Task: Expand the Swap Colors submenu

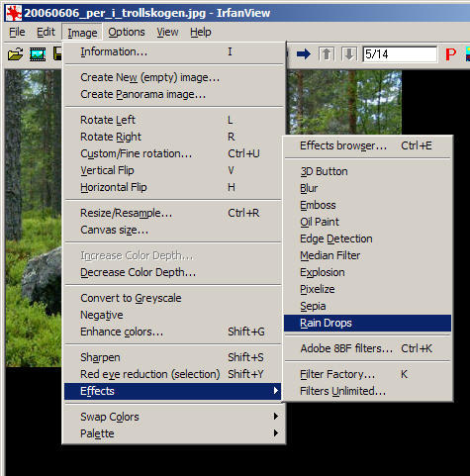Action: click(174, 417)
